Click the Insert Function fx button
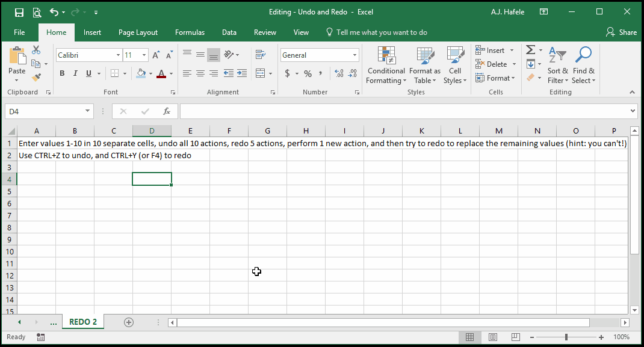644x347 pixels. [x=166, y=111]
